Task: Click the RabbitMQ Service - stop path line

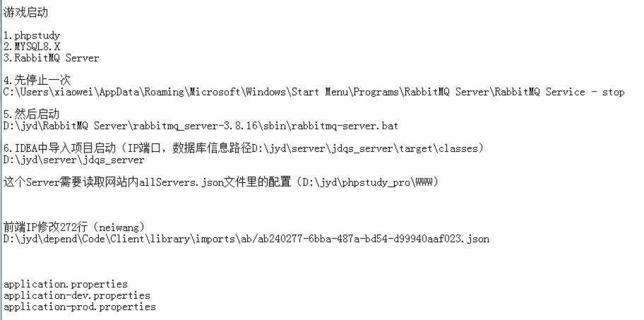Action: pyautogui.click(x=314, y=92)
